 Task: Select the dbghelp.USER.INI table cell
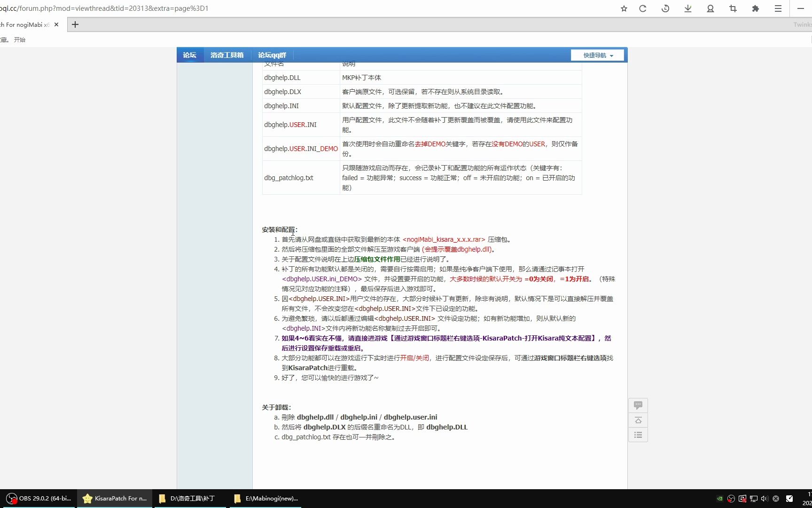tap(301, 125)
